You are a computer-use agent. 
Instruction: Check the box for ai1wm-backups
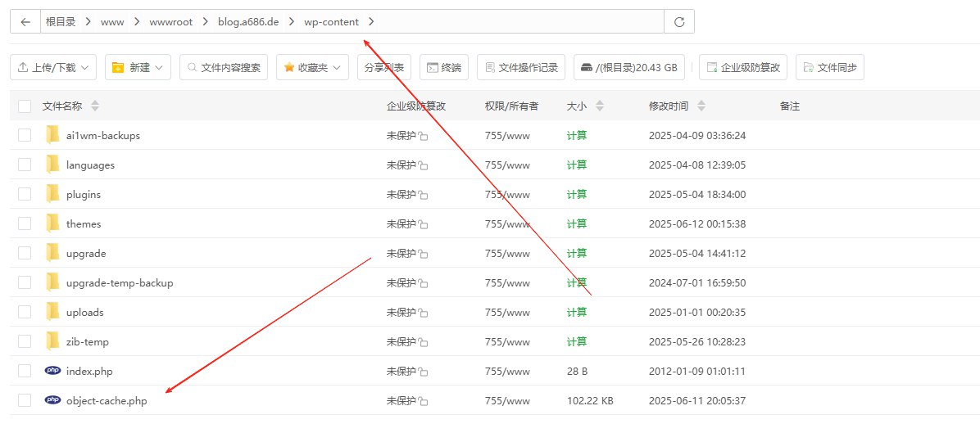(25, 136)
